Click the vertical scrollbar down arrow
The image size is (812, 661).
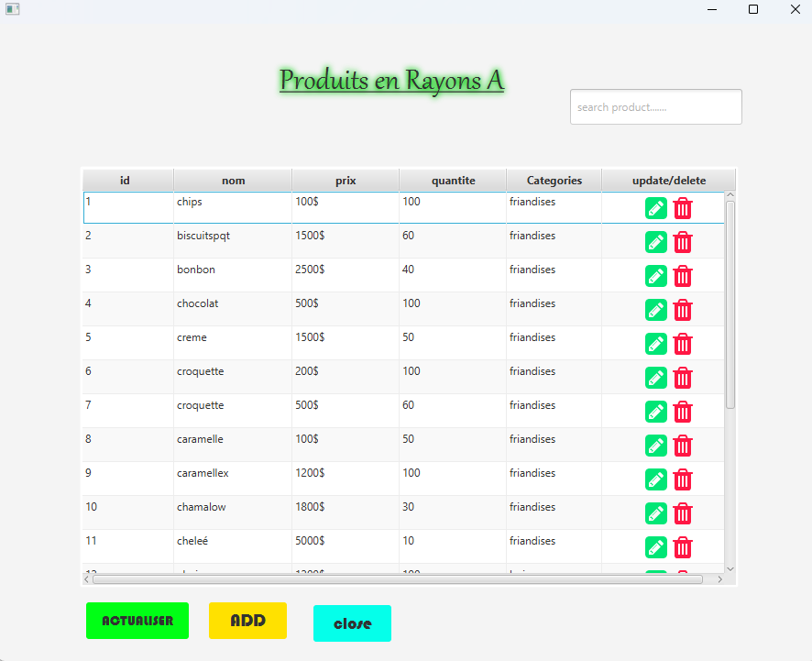coord(730,569)
